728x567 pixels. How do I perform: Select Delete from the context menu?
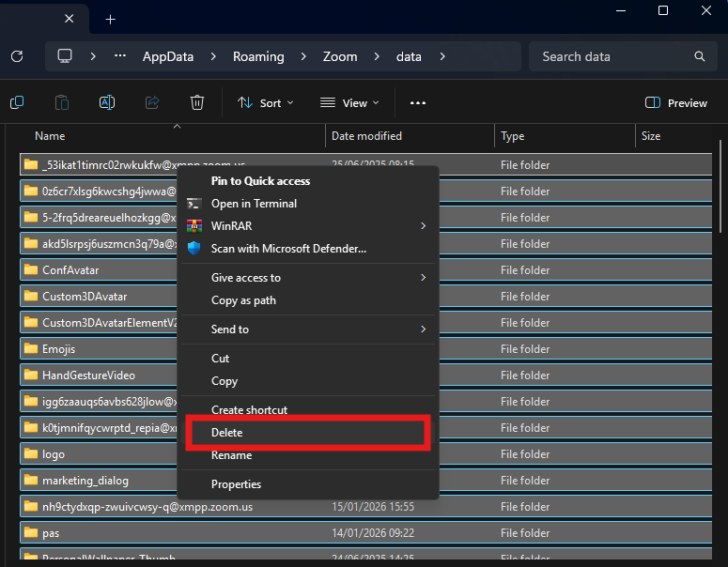[226, 433]
